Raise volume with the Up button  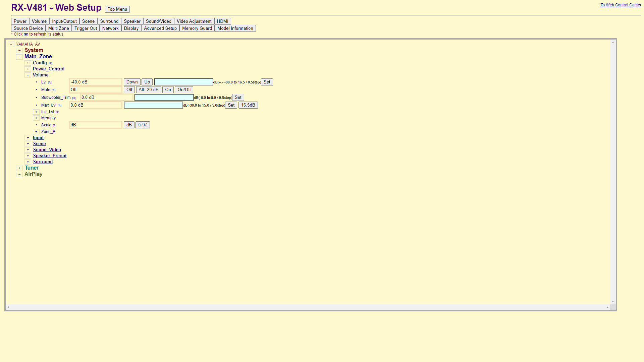(147, 82)
